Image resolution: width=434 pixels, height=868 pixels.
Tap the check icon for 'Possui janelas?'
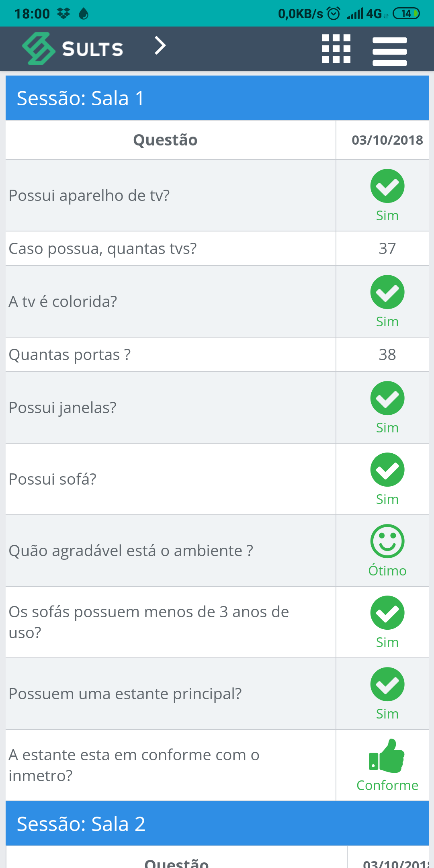387,398
